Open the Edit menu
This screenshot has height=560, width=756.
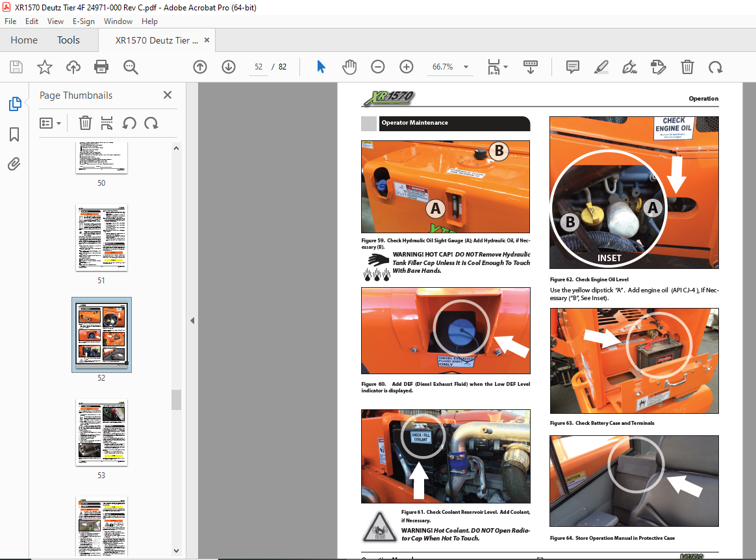(32, 21)
